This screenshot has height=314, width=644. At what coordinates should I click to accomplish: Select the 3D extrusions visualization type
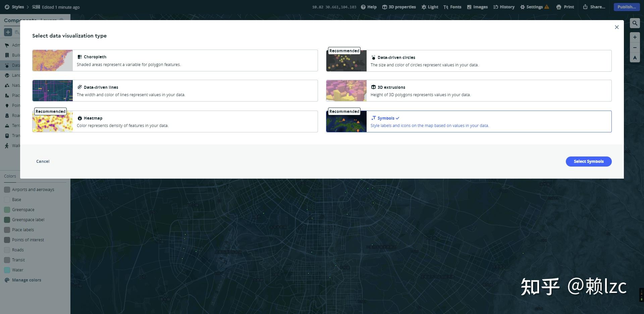pos(469,90)
